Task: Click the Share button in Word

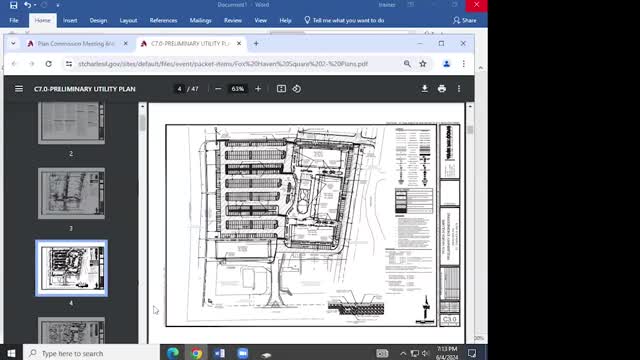Action: pyautogui.click(x=465, y=20)
